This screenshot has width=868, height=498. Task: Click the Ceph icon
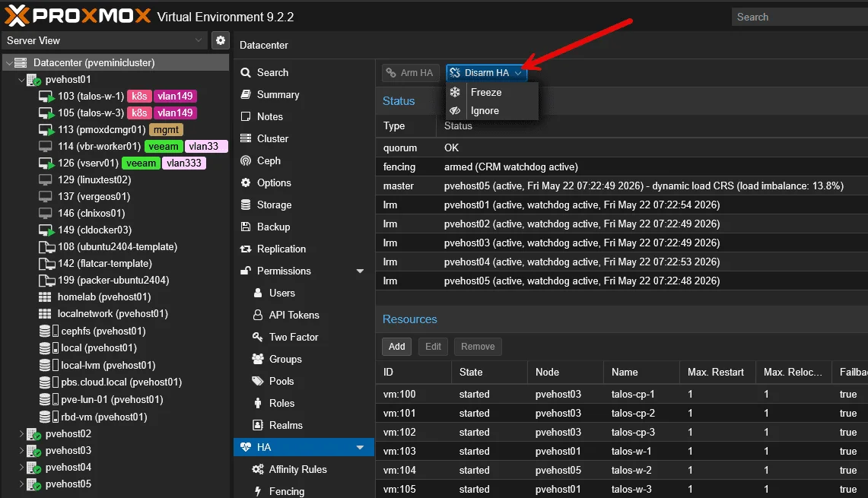[x=246, y=160]
